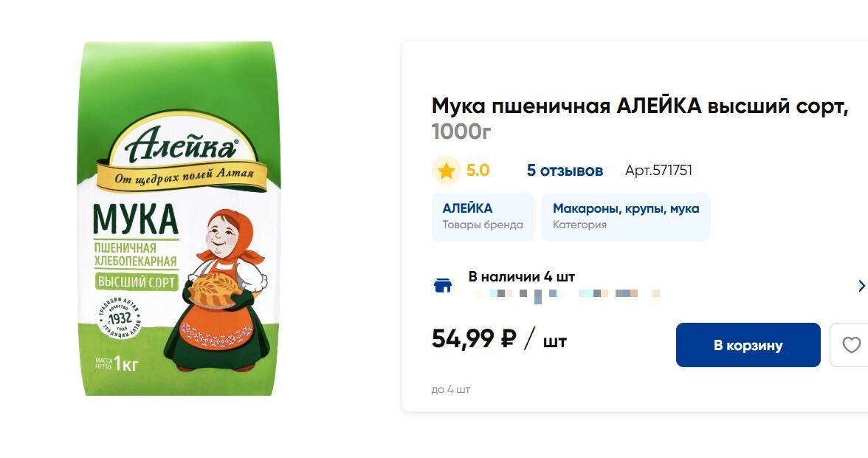Add the flour to cart with В корзину
Screen dimensions: 868x458
coord(748,344)
